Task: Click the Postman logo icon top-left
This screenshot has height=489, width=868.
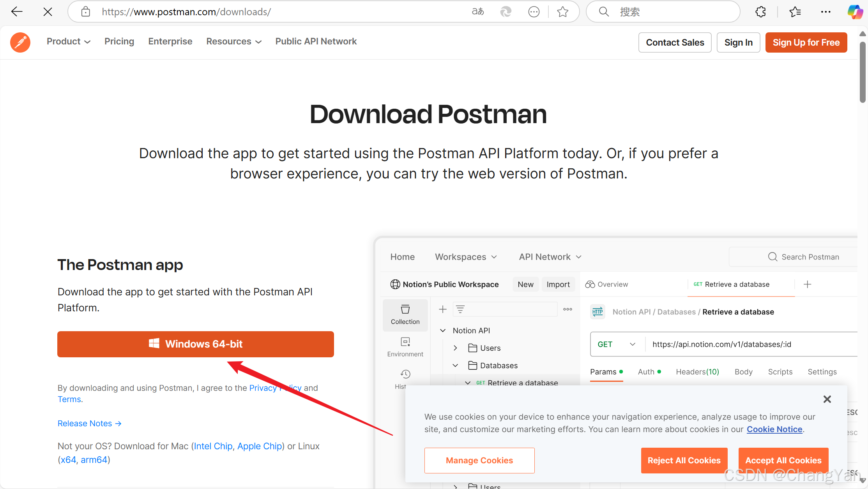Action: point(21,42)
